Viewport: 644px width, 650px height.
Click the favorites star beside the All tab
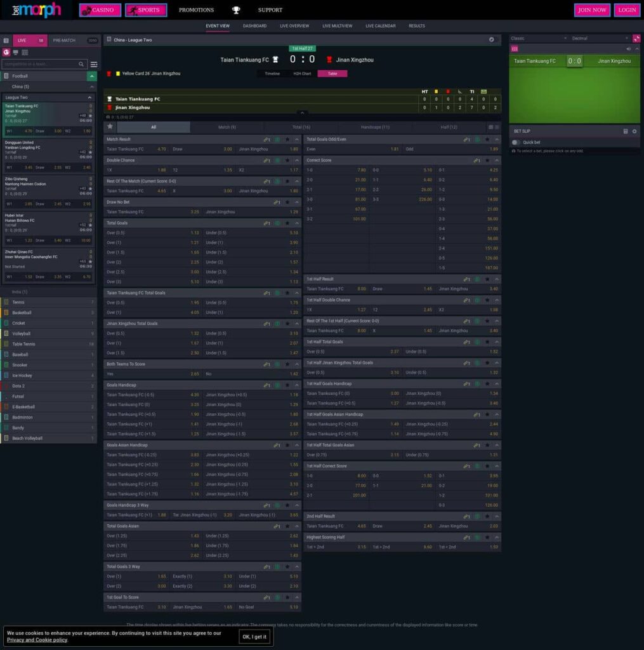coord(110,126)
